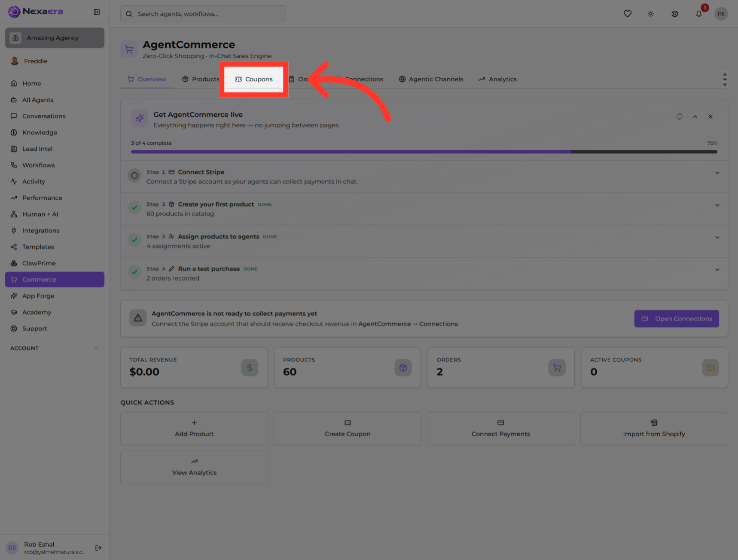Open notifications bell
The width and height of the screenshot is (738, 560).
[699, 14]
